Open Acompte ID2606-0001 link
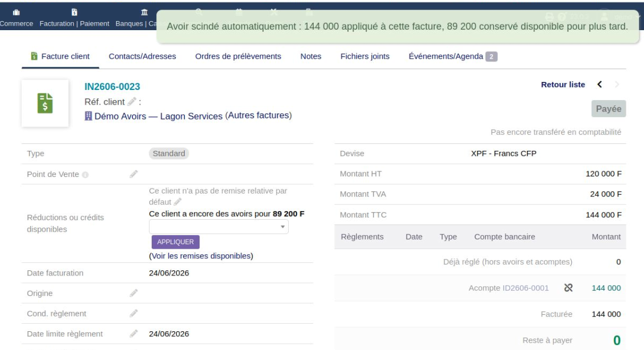The width and height of the screenshot is (644, 350). coord(526,288)
